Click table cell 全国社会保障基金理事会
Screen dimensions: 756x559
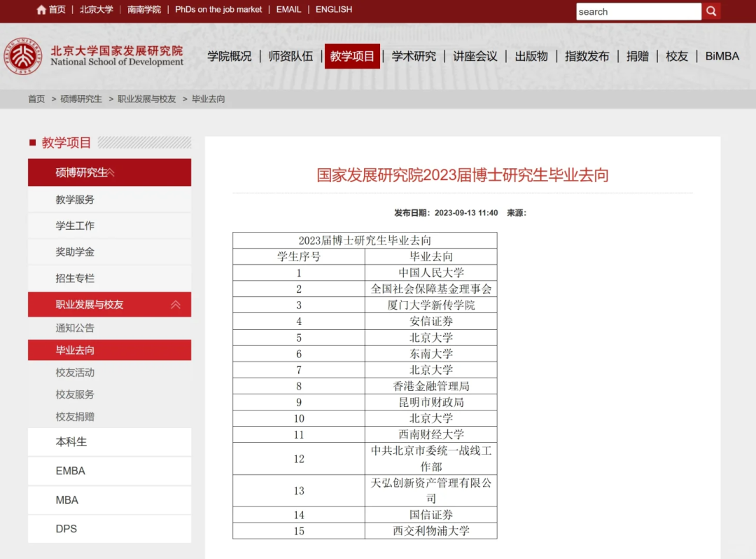point(431,289)
